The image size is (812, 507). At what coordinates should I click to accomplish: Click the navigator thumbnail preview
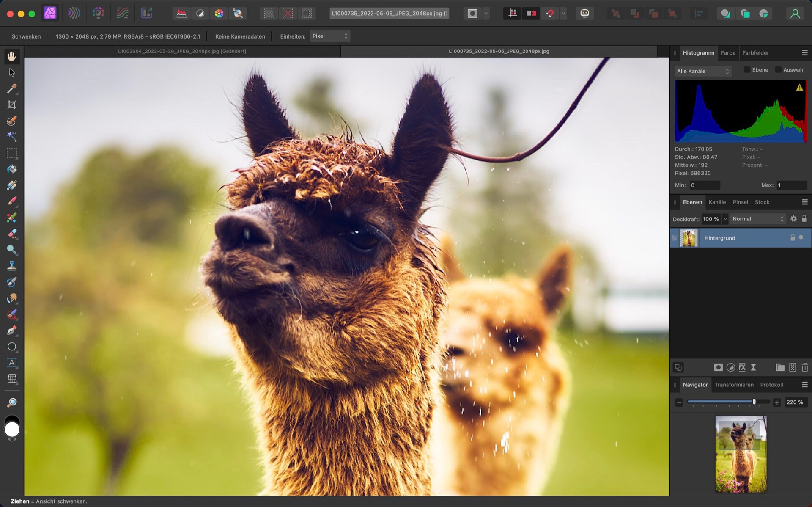click(x=740, y=454)
